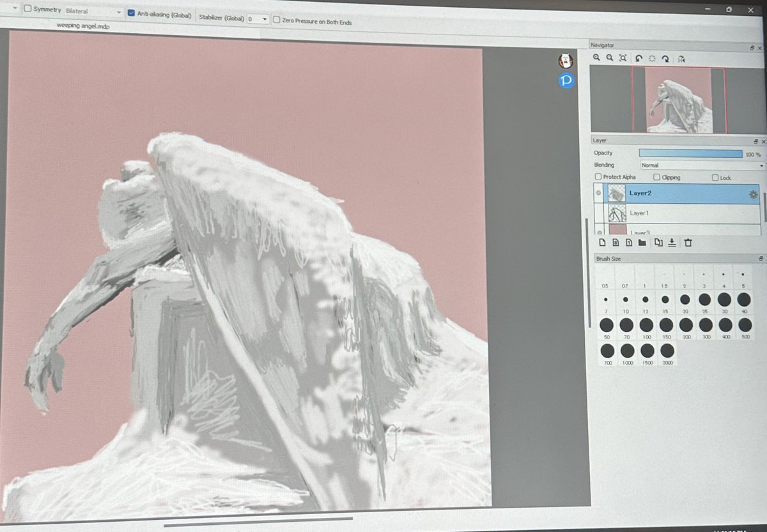
Task: Fit canvas to window in Navigator
Action: click(x=623, y=58)
